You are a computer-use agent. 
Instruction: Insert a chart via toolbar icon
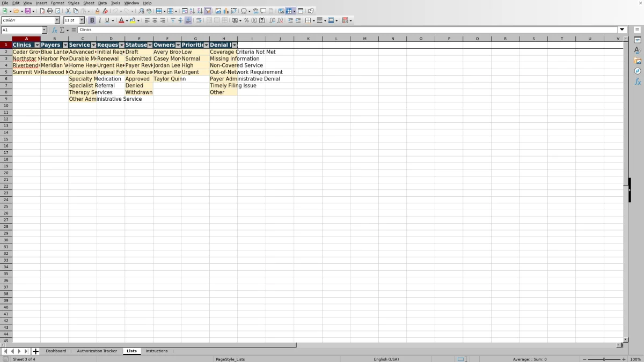(226, 11)
